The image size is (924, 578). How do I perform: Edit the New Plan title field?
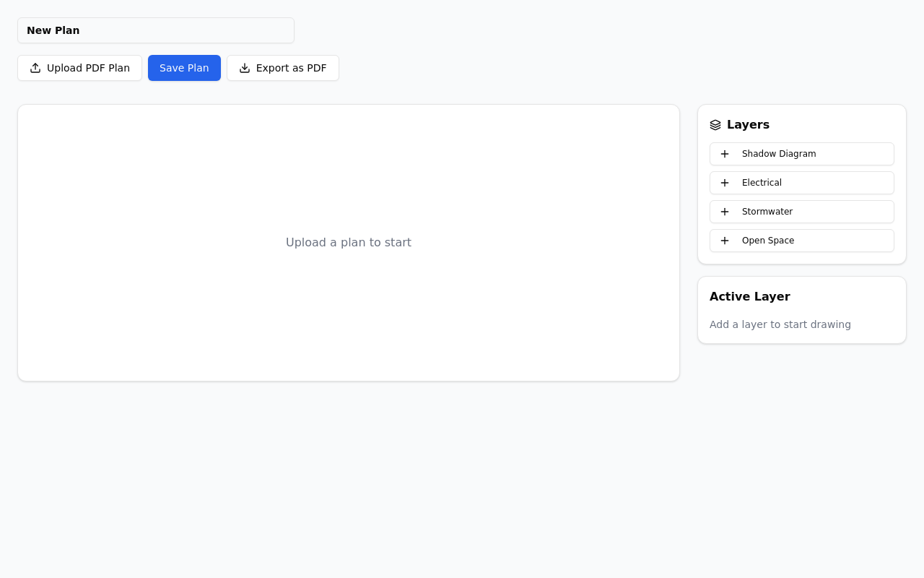coord(156,30)
